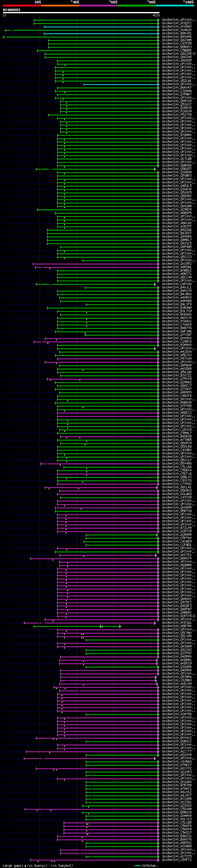This screenshot has width=197, height=868.
Task: Click the query end position 423
Action: pyautogui.click(x=155, y=15)
